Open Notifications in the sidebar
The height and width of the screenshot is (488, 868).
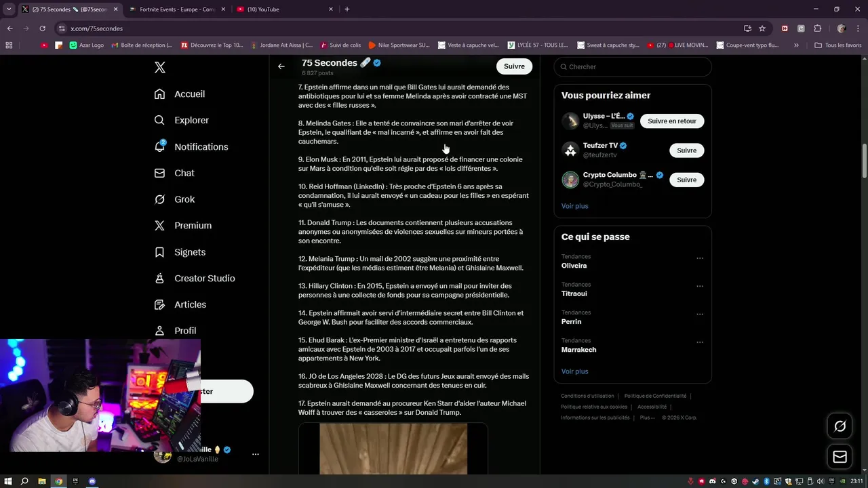point(191,146)
